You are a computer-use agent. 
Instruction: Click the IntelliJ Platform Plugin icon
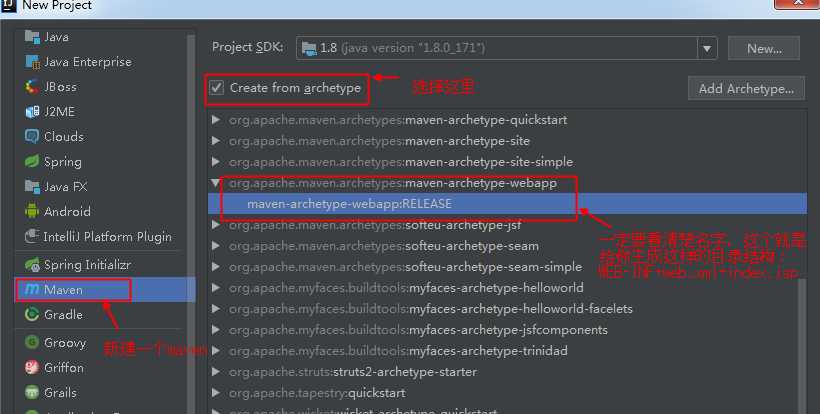pos(32,237)
